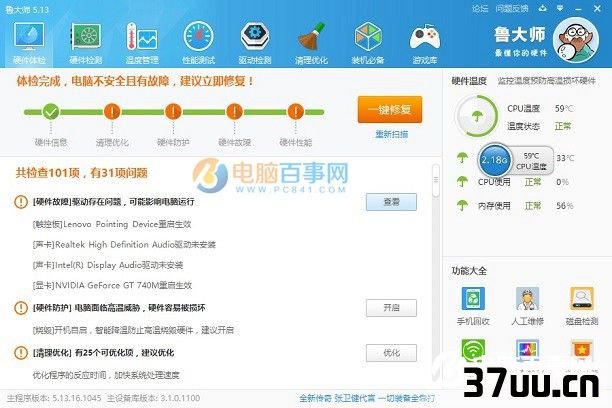This screenshot has width=612, height=408.
Task: Click the 硬件信息 green checkmark step
Action: [51, 112]
